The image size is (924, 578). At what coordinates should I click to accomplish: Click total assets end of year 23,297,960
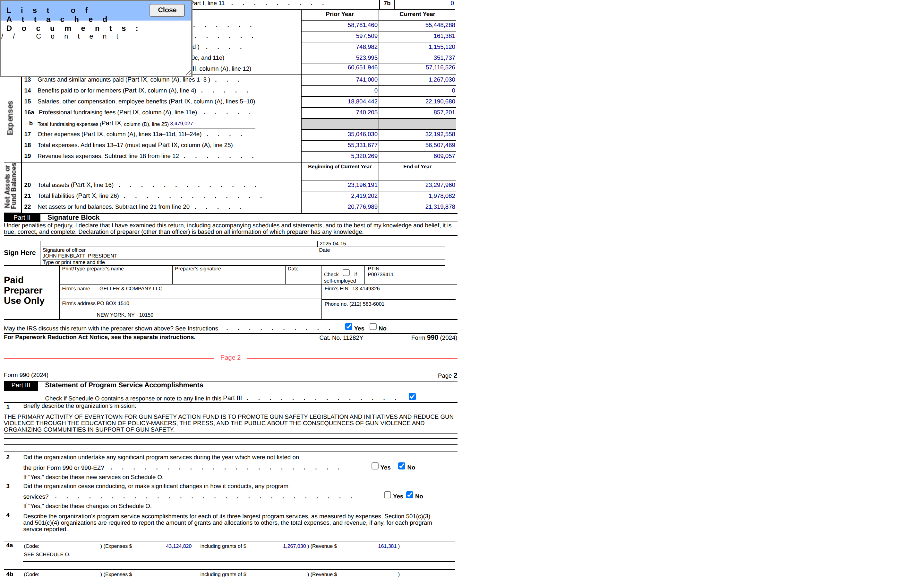pyautogui.click(x=440, y=185)
